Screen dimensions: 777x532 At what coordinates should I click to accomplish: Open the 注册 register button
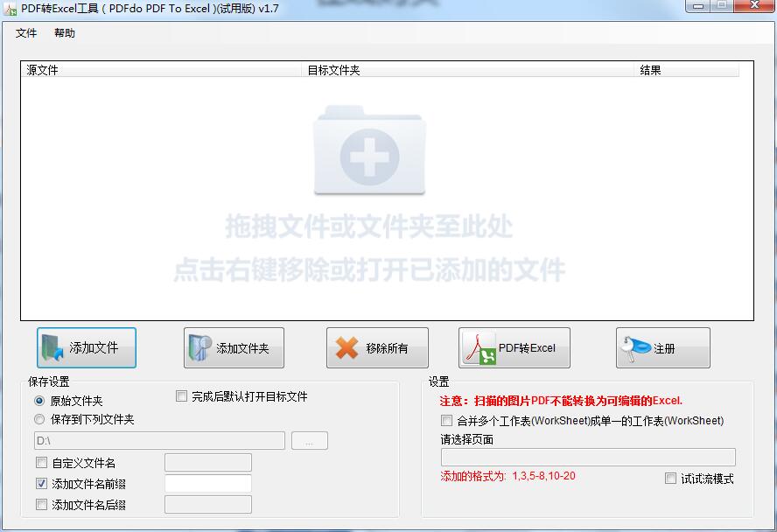[663, 347]
